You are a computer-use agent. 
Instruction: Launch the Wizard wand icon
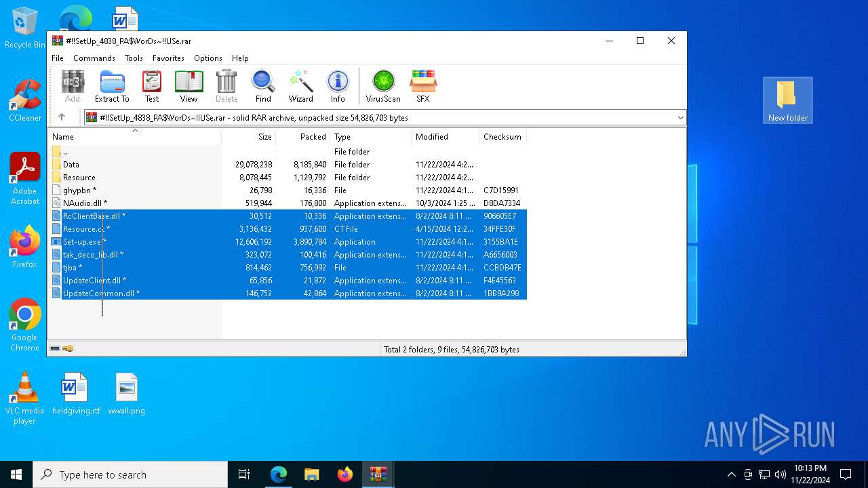pyautogui.click(x=300, y=86)
